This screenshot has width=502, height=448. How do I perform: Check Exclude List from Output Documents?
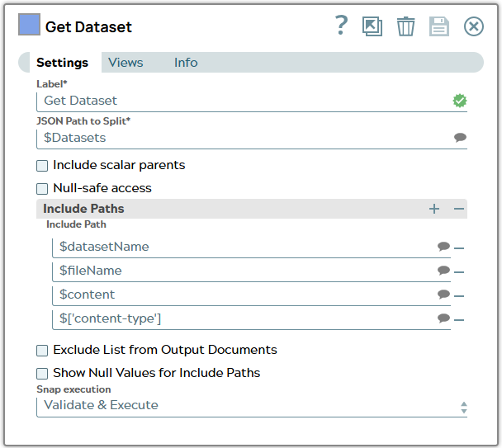click(42, 351)
